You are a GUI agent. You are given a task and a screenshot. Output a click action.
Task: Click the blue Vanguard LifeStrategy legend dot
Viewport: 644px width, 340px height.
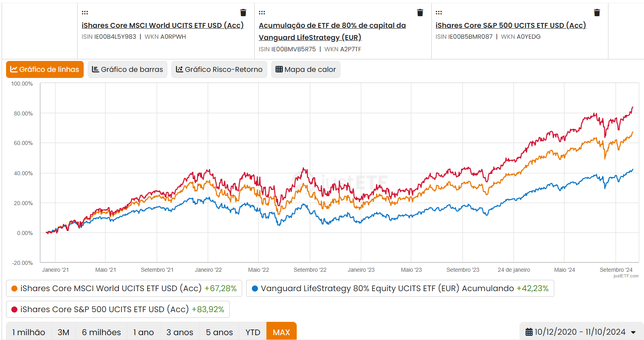pyautogui.click(x=255, y=288)
